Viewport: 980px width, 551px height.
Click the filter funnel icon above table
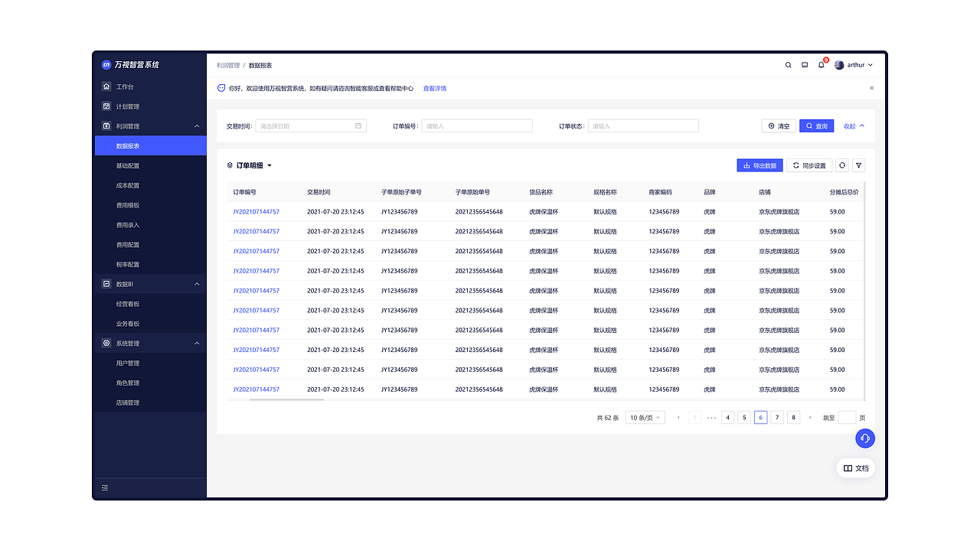859,165
